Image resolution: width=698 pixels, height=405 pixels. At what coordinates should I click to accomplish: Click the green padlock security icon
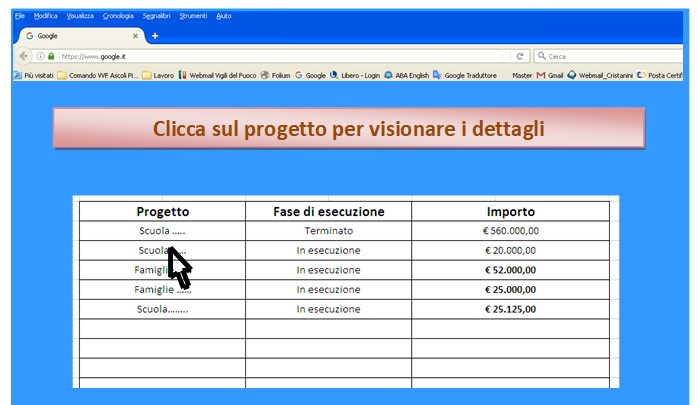point(50,56)
